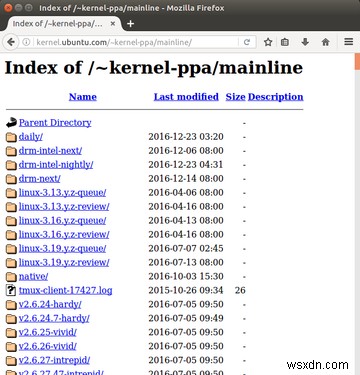
Task: Close the Firefox window with the red button
Action: coord(9,7)
